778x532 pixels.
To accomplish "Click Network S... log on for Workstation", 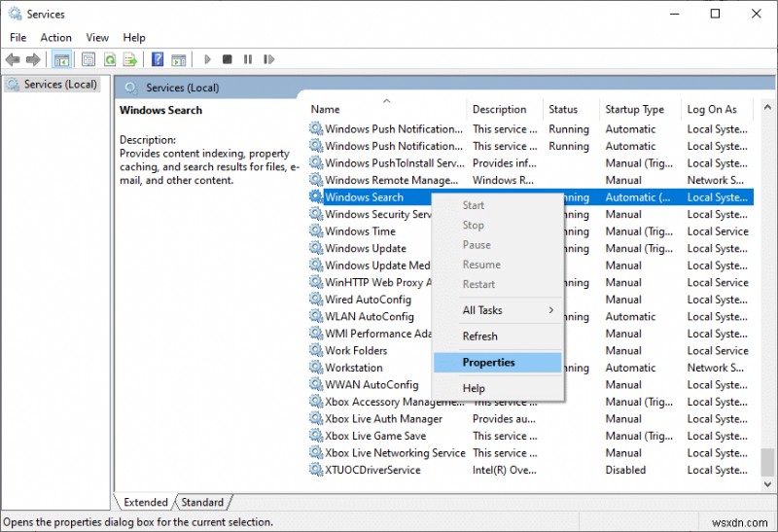I will (715, 368).
